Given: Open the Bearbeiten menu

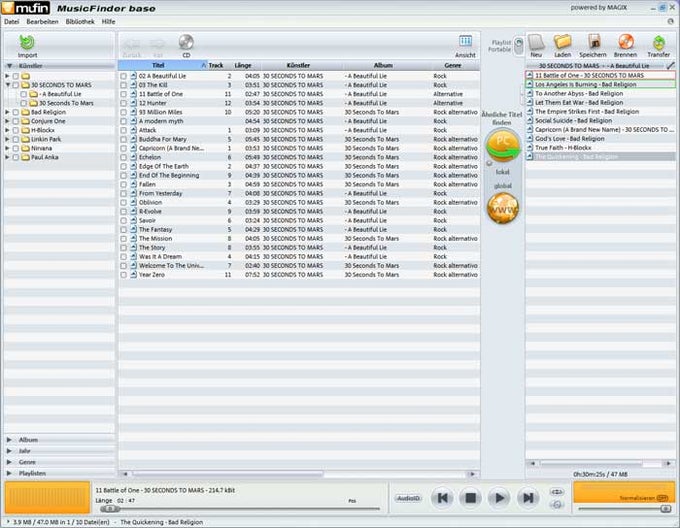Looking at the screenshot, I should click(x=42, y=21).
